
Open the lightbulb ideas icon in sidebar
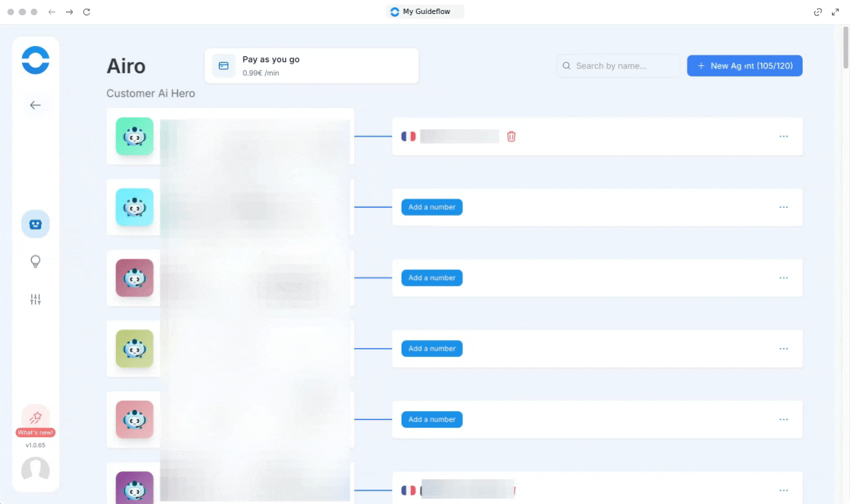[x=35, y=261]
